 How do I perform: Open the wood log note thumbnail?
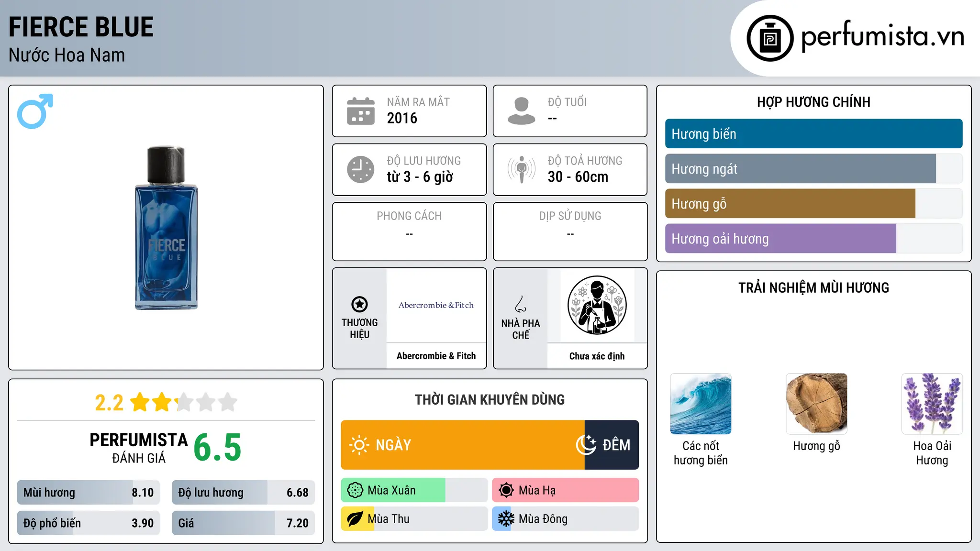click(x=816, y=404)
